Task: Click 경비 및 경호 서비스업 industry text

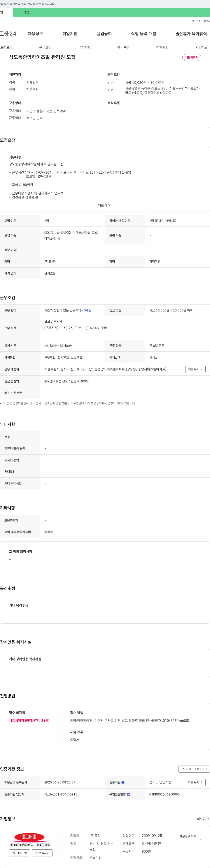Action: (102, 846)
